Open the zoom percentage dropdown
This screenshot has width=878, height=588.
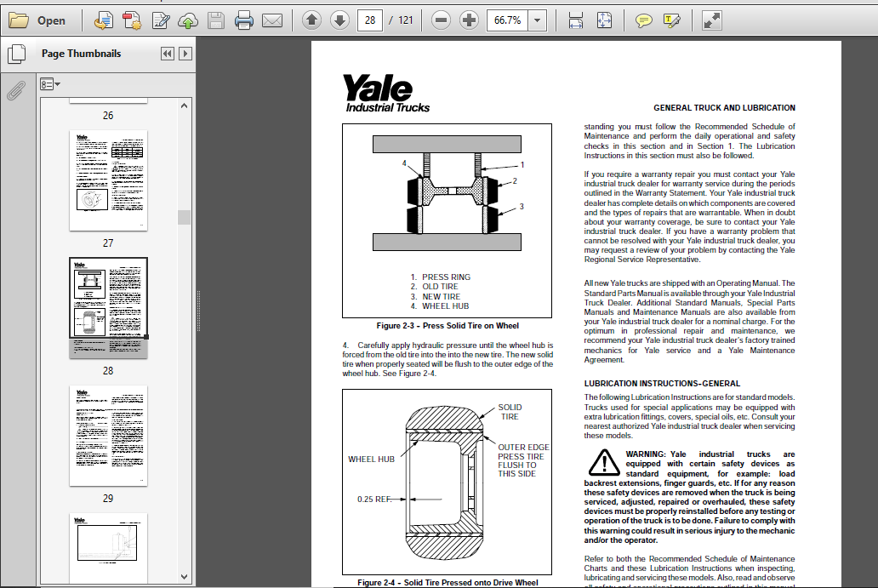(x=537, y=20)
